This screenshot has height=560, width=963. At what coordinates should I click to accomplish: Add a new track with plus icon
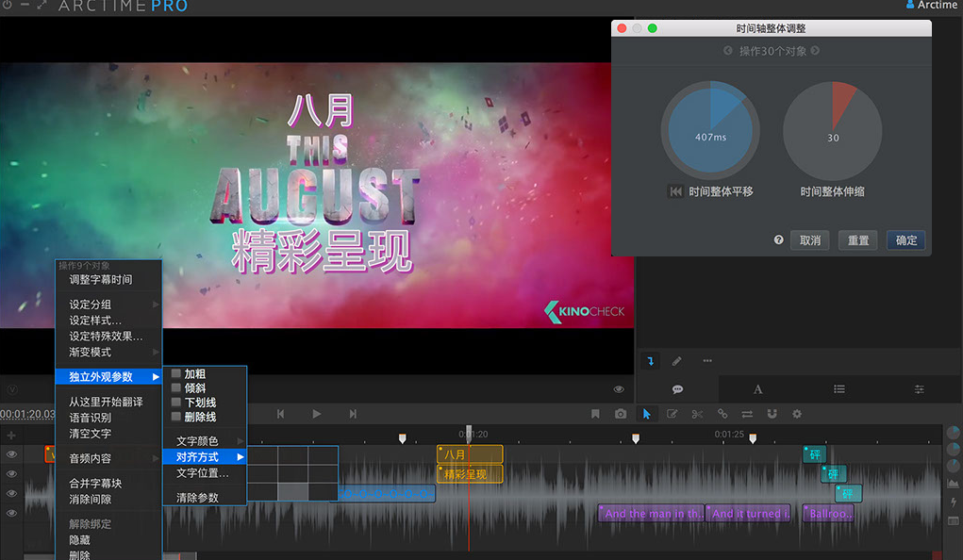click(11, 436)
